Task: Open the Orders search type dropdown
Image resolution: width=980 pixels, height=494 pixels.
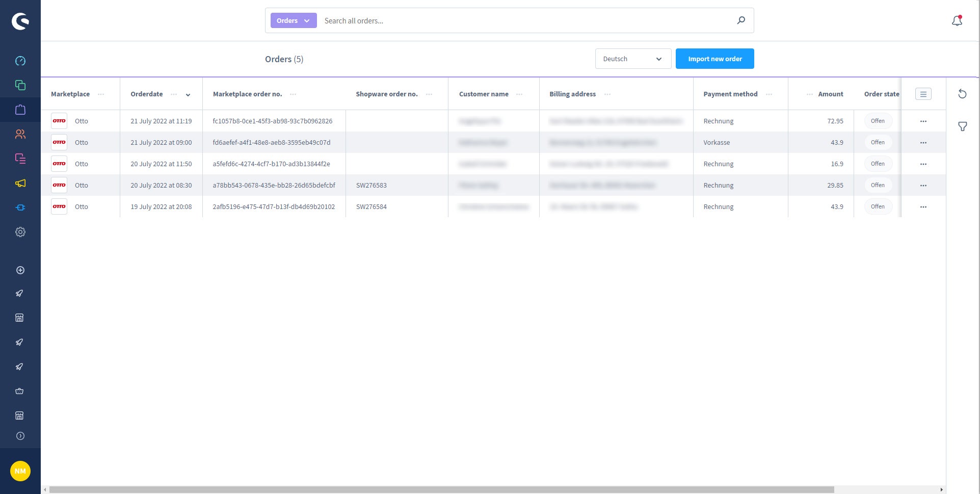Action: click(x=294, y=20)
